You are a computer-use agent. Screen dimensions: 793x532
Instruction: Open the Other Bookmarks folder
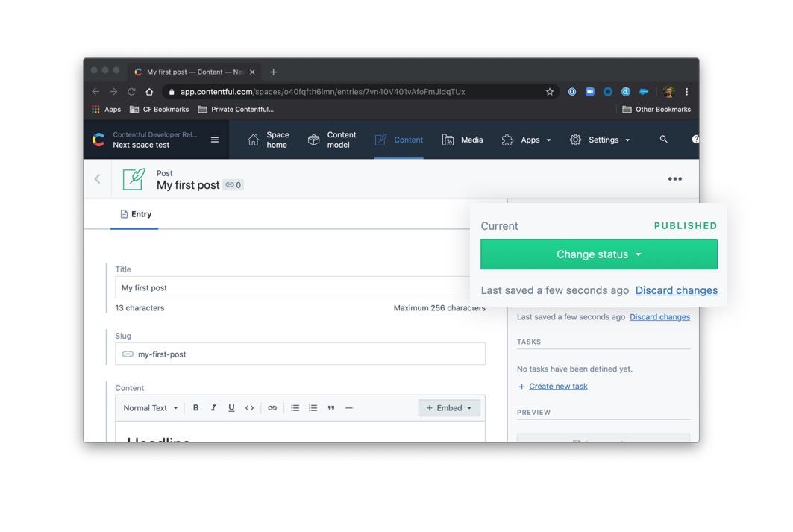tap(656, 109)
